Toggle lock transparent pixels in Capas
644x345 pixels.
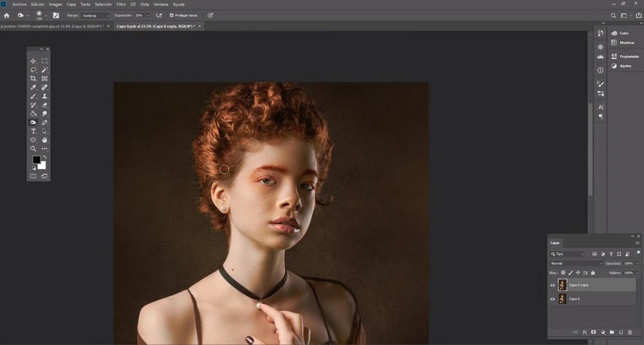(563, 273)
